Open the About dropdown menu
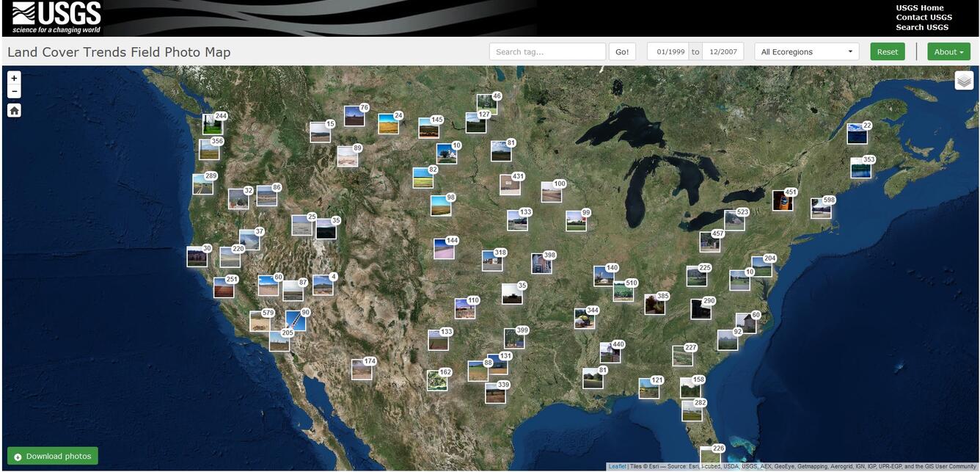Image resolution: width=980 pixels, height=472 pixels. [x=948, y=52]
